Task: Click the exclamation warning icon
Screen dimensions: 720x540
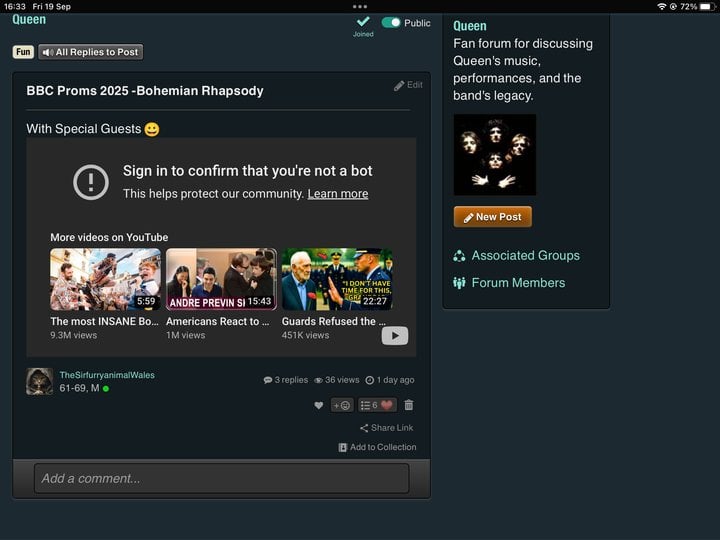Action: tap(91, 182)
